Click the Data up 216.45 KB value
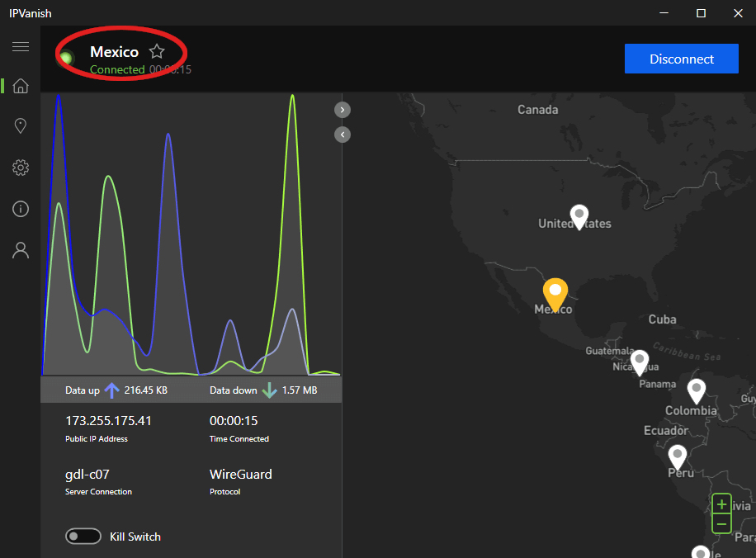Image resolution: width=756 pixels, height=558 pixels. pos(145,390)
